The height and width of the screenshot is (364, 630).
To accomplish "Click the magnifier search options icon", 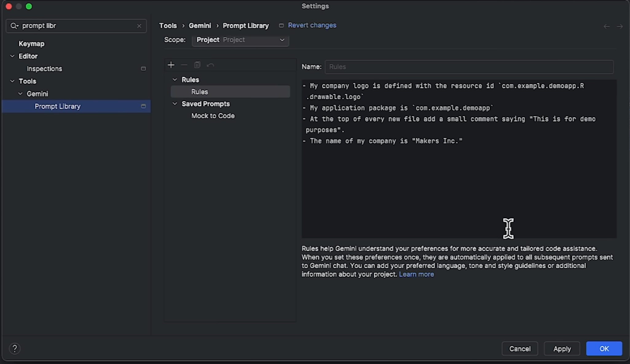I will [x=14, y=26].
